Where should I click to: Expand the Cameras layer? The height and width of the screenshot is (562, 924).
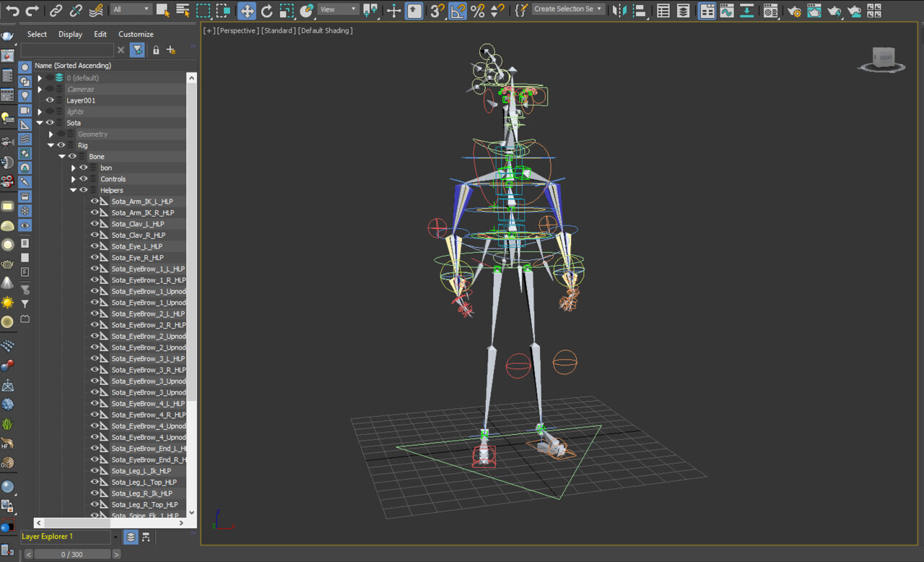click(x=40, y=90)
